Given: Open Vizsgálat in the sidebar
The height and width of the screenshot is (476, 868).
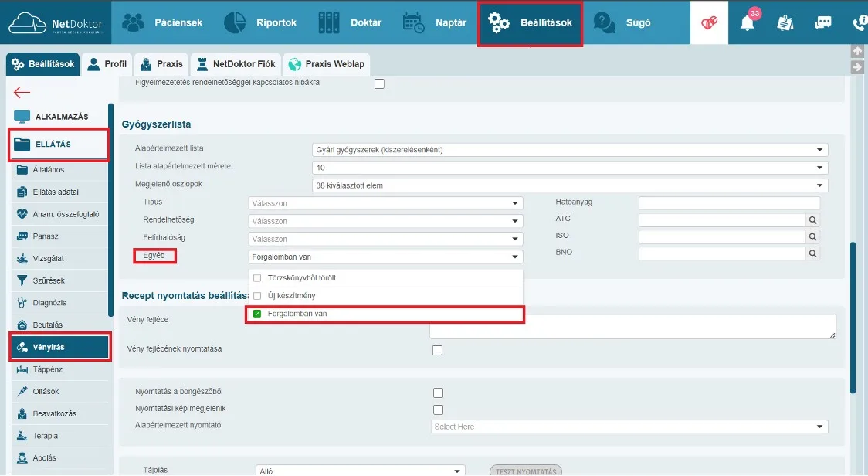Looking at the screenshot, I should tap(59, 258).
